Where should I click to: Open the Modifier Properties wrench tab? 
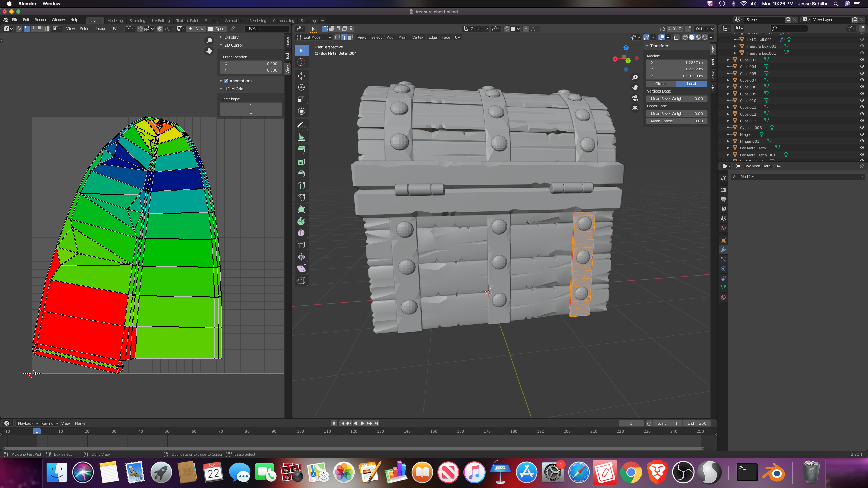[x=723, y=250]
